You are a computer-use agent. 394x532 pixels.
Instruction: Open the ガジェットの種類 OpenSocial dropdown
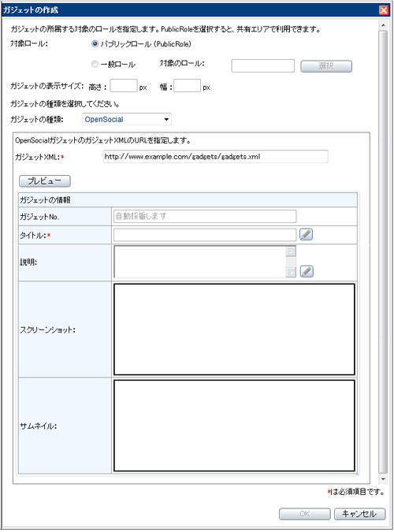point(127,120)
